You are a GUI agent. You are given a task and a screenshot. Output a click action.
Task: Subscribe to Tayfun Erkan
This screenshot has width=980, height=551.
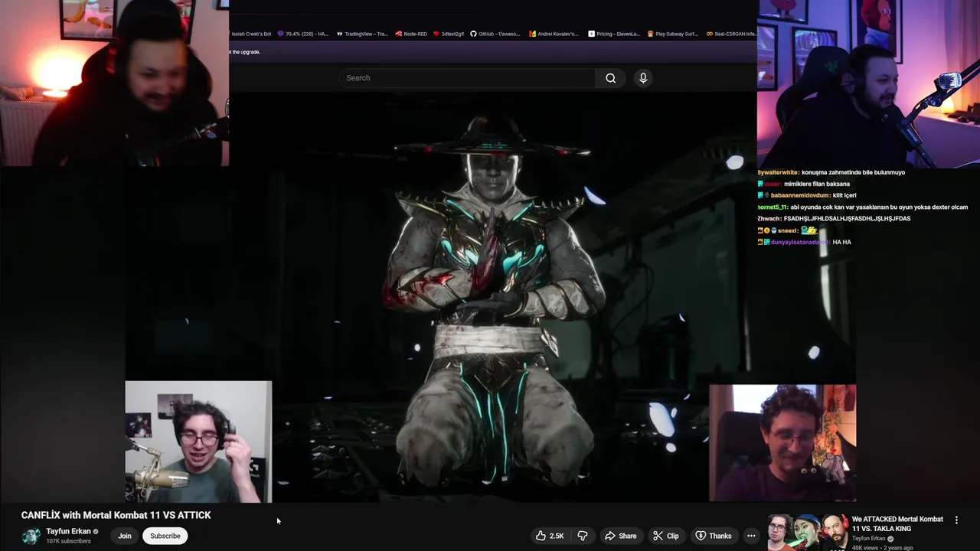tap(165, 536)
